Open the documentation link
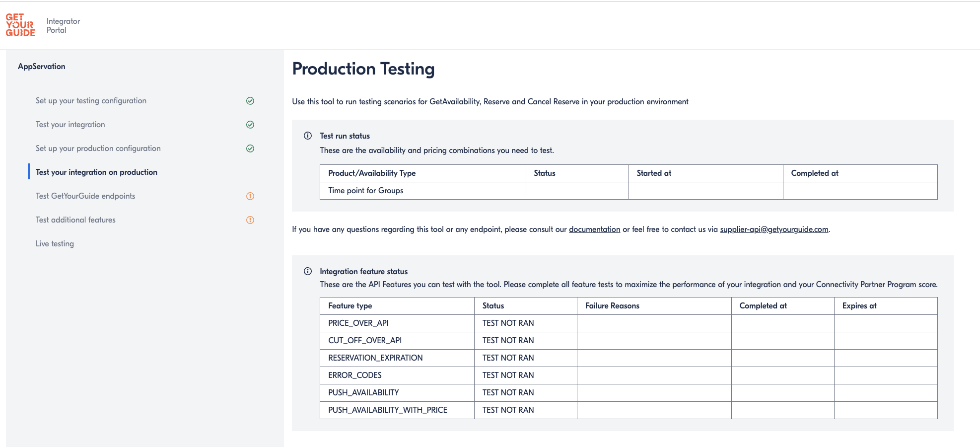 click(594, 229)
